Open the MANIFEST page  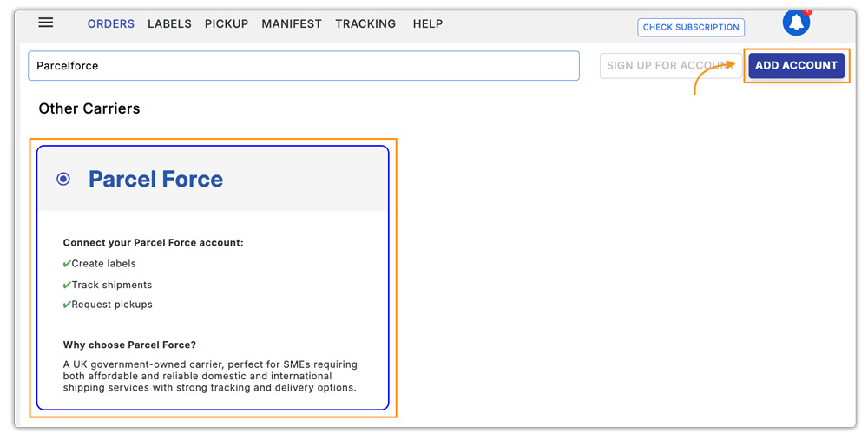292,24
